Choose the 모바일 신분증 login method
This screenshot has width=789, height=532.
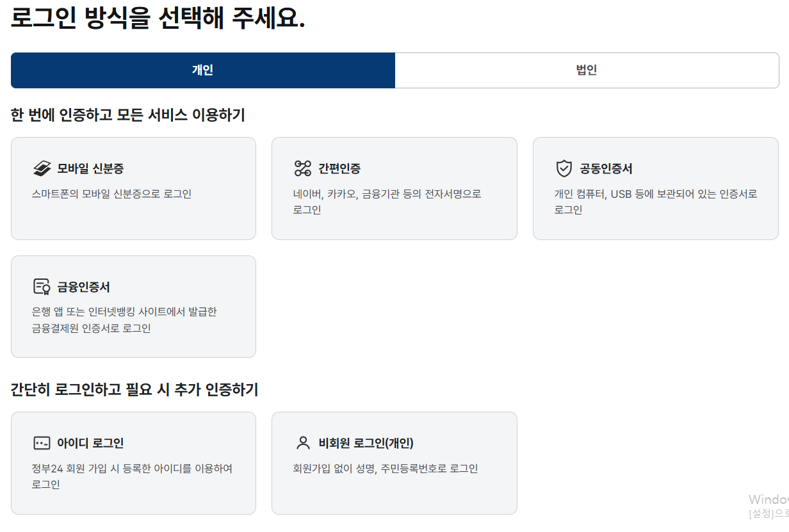[x=133, y=188]
